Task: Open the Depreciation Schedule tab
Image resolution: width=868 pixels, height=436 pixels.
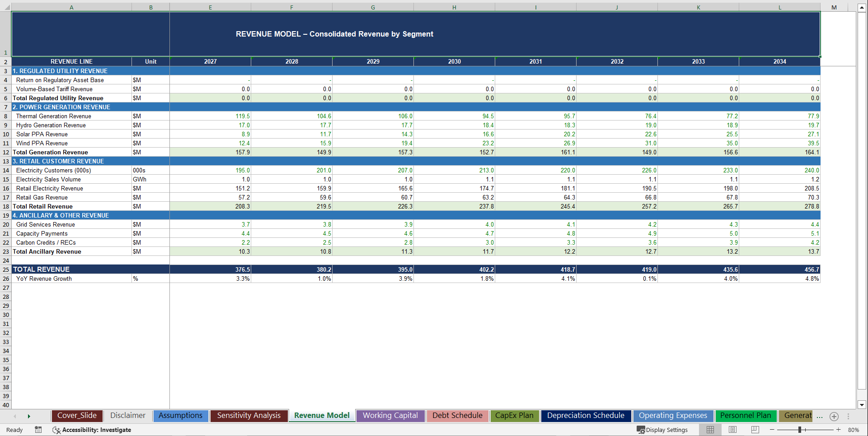Action: (x=586, y=415)
